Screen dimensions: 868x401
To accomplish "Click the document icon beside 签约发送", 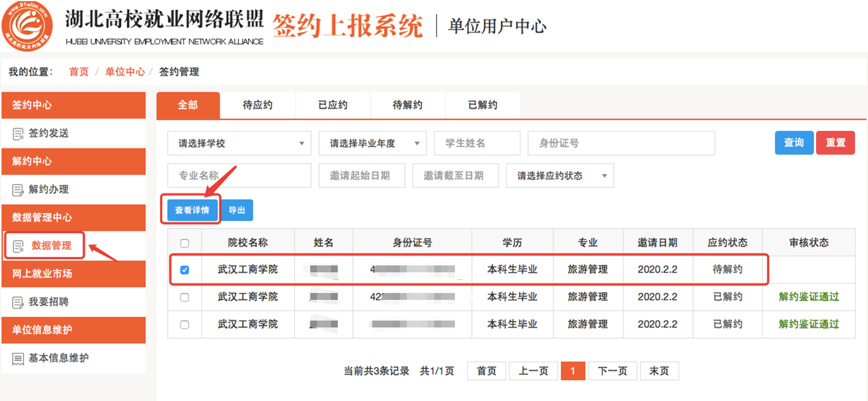I will (18, 134).
